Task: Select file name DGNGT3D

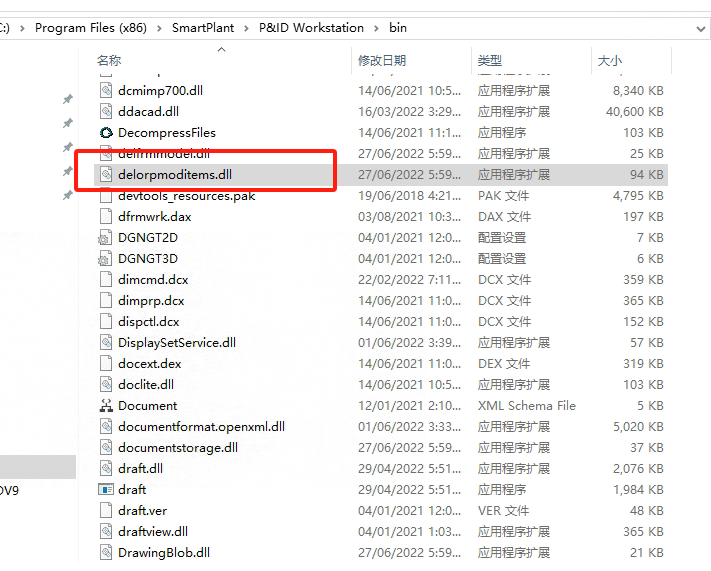Action: 148,258
